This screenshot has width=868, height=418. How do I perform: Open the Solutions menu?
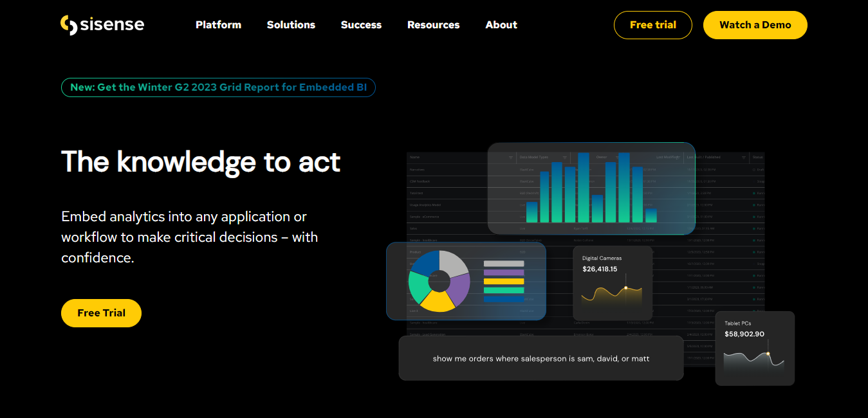point(291,25)
